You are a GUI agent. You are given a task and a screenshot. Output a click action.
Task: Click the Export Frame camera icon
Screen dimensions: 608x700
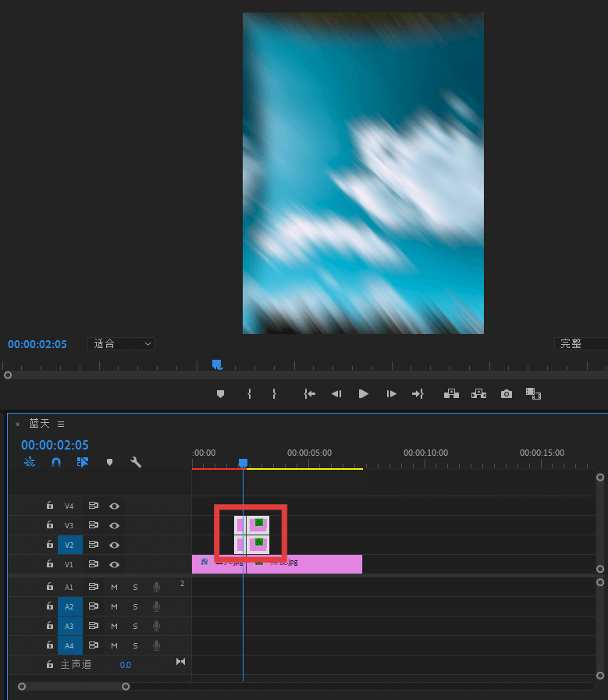507,394
